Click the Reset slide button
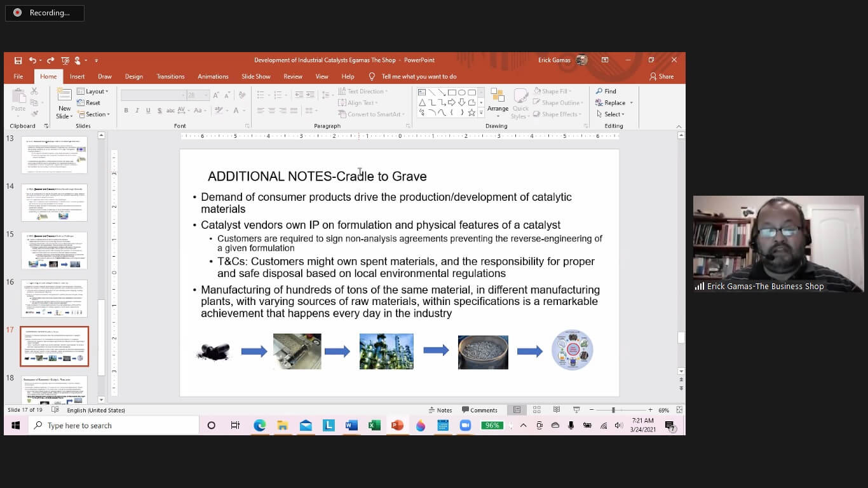Image resolution: width=868 pixels, height=488 pixels. pyautogui.click(x=88, y=103)
